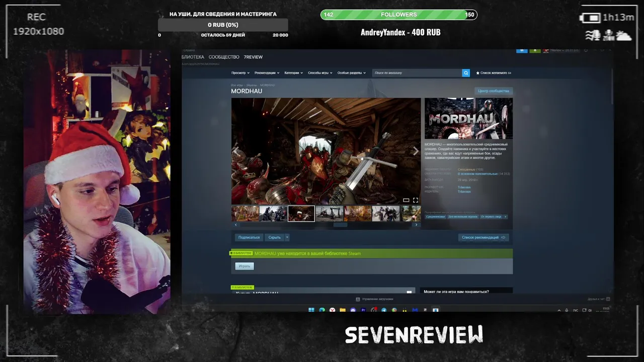The height and width of the screenshot is (362, 644).
Task: Open the Справка menu
Action: pos(189,50)
